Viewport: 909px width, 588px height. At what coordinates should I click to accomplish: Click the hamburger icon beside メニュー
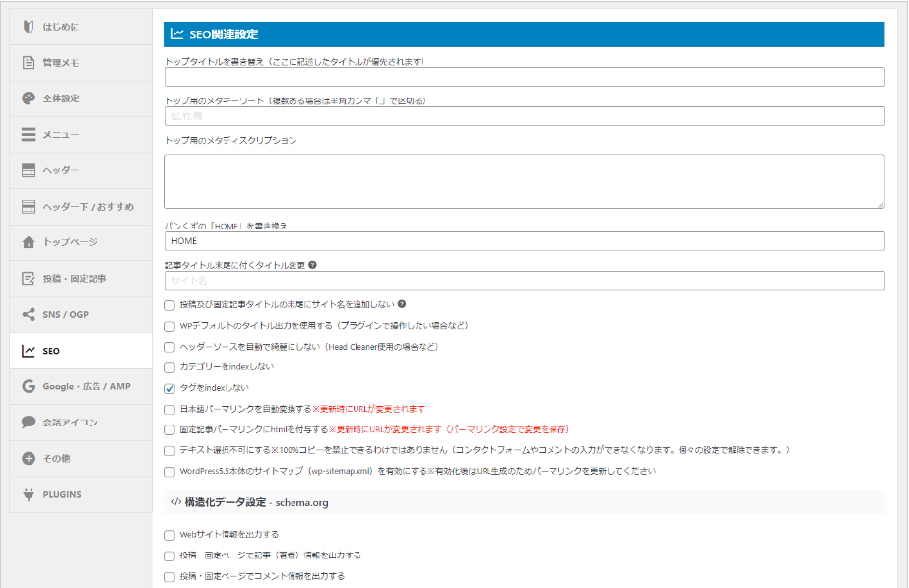pyautogui.click(x=29, y=135)
